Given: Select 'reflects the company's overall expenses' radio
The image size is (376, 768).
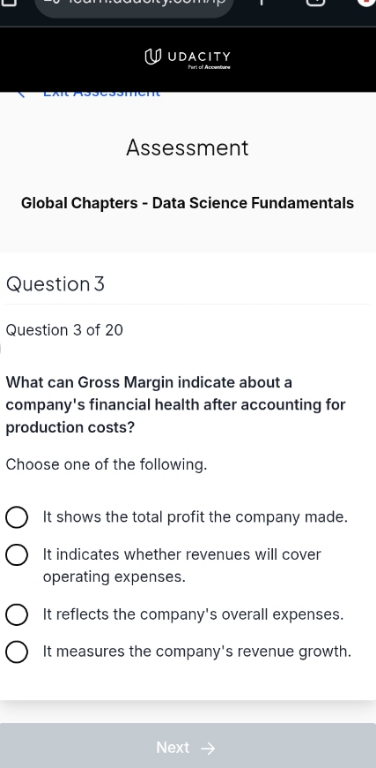Looking at the screenshot, I should (x=17, y=615).
